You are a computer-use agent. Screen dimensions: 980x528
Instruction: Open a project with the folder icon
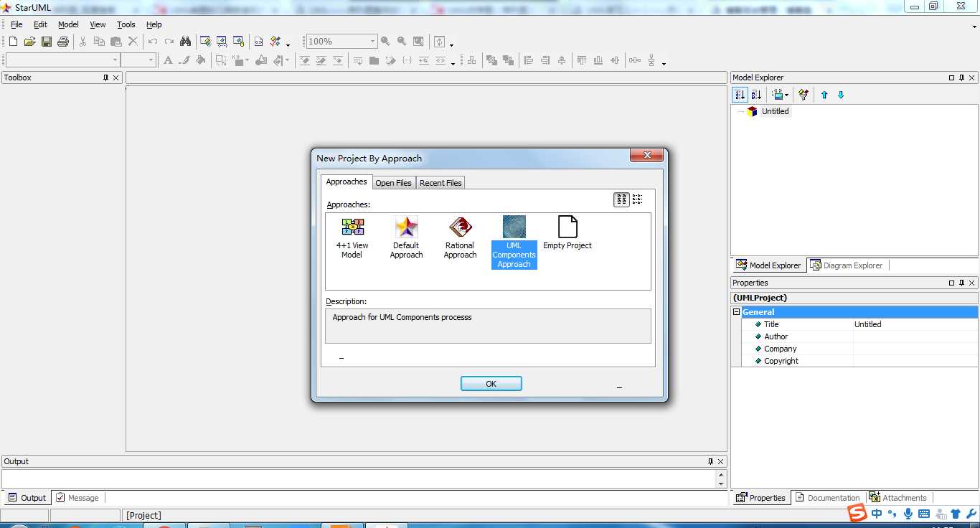29,42
